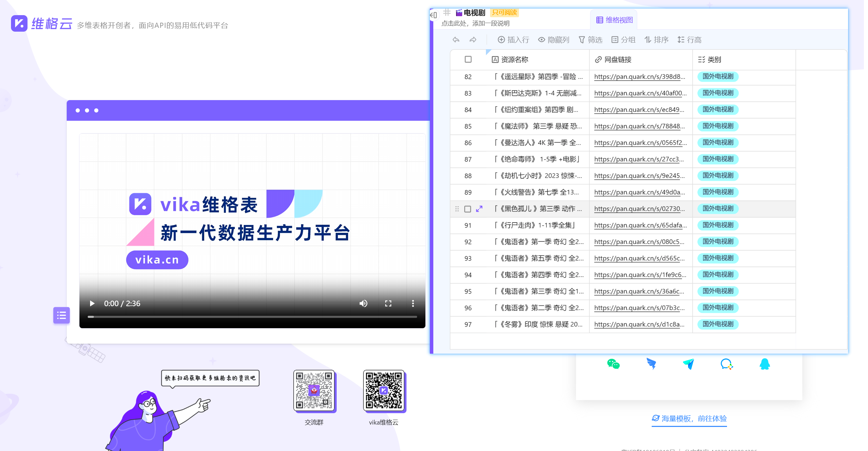This screenshot has width=868, height=451.
Task: Enter fullscreen on the video
Action: click(x=388, y=303)
